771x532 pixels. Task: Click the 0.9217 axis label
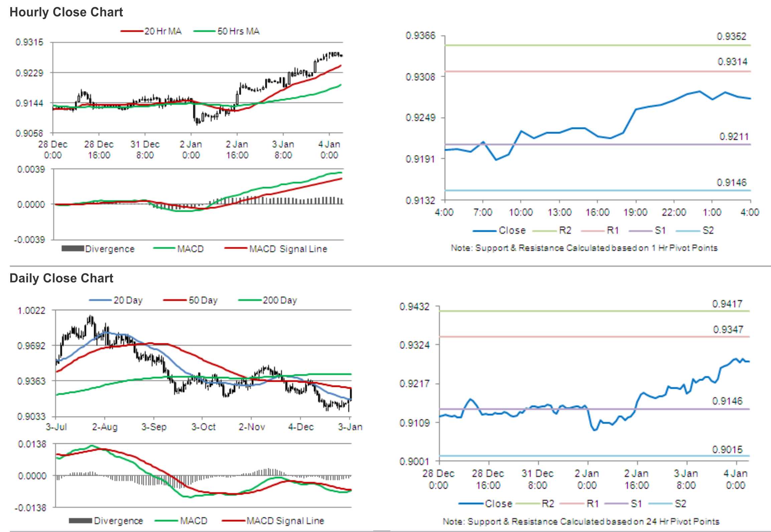point(414,383)
